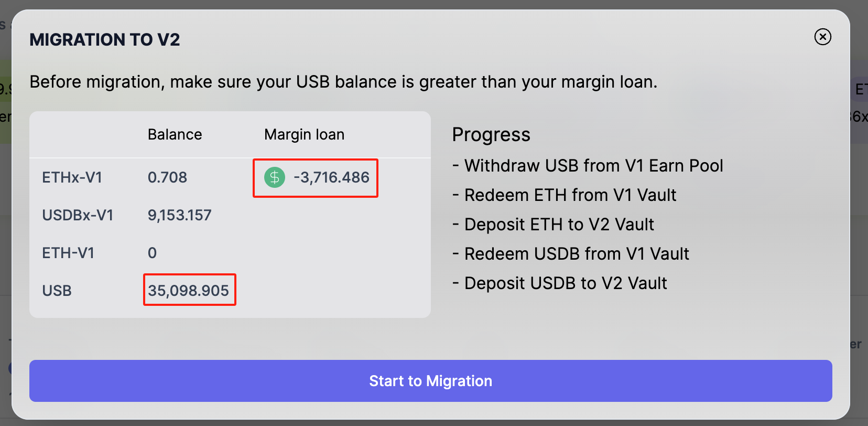Select the margin loan amount -3,716.486
This screenshot has height=426, width=868.
(x=331, y=177)
